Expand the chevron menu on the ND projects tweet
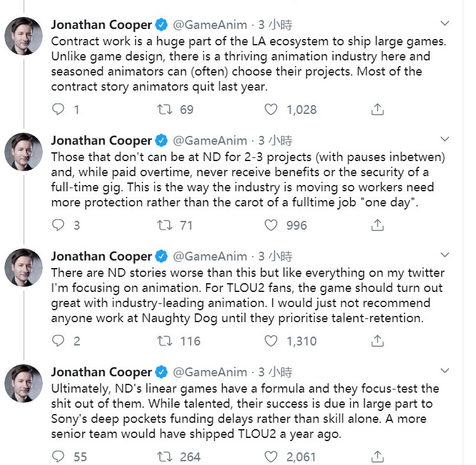 point(445,139)
